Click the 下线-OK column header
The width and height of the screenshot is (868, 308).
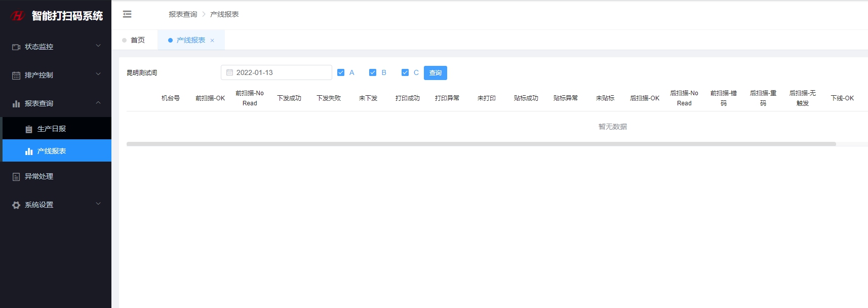pyautogui.click(x=842, y=98)
